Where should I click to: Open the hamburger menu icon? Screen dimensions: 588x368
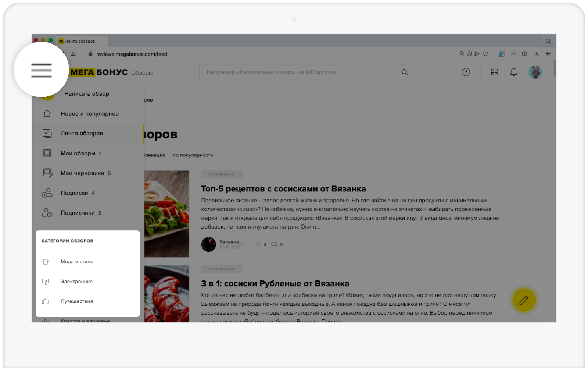(41, 70)
